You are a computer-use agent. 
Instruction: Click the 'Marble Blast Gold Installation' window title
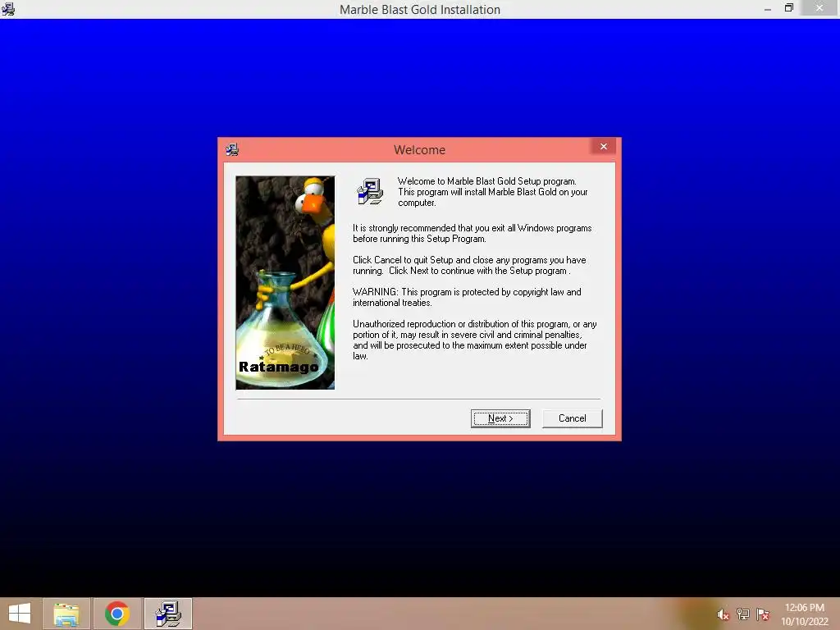tap(420, 10)
